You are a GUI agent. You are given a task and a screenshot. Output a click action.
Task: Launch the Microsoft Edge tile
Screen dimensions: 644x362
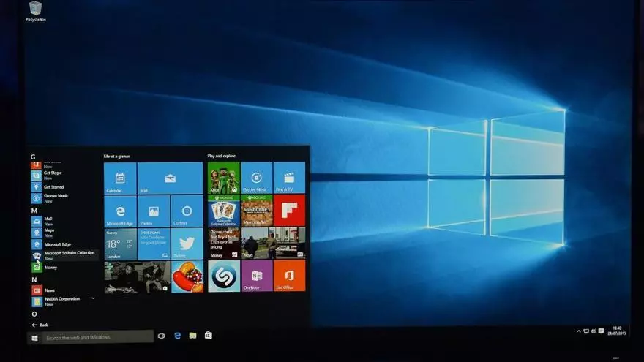120,211
